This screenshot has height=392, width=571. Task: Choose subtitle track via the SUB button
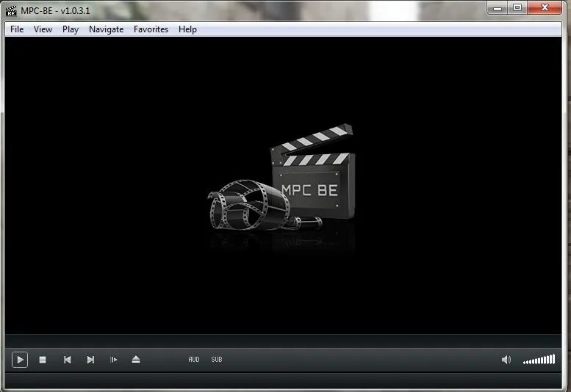[x=217, y=360]
